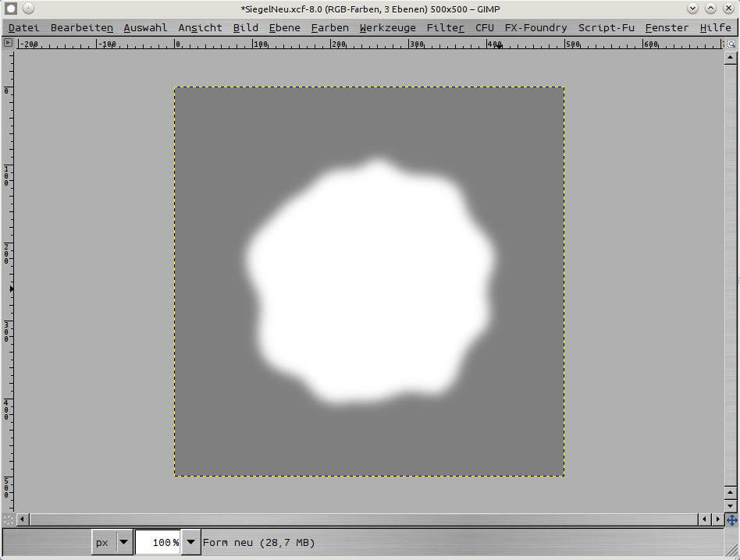The width and height of the screenshot is (740, 560).
Task: Open the Script-Fu menu
Action: pos(606,27)
